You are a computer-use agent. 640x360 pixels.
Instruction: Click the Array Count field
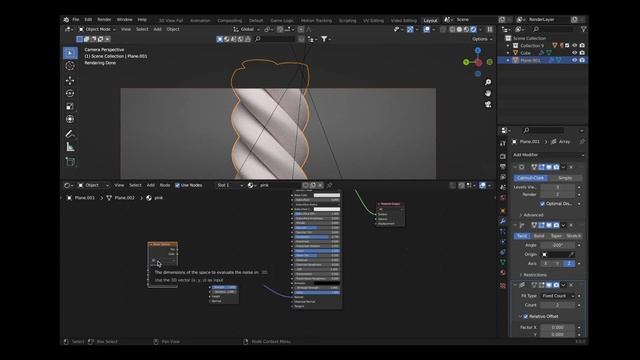pos(558,305)
